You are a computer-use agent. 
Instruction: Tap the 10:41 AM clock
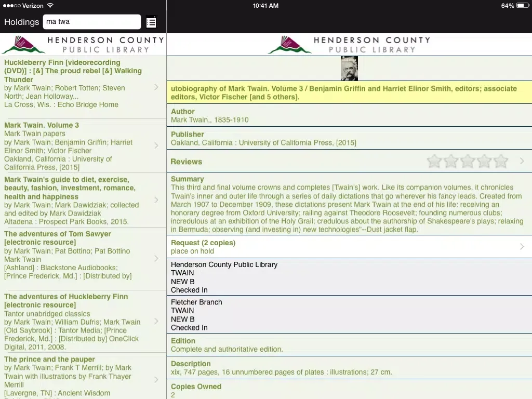point(265,6)
